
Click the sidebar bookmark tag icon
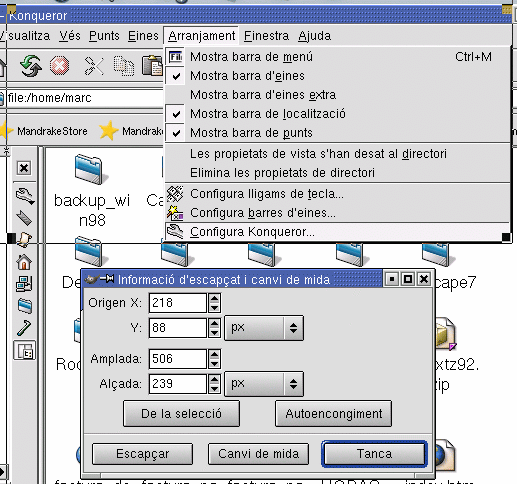24,218
